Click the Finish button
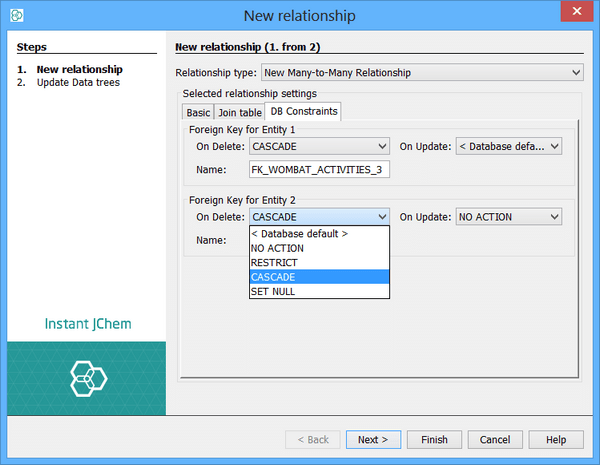The width and height of the screenshot is (600, 465). (x=434, y=440)
